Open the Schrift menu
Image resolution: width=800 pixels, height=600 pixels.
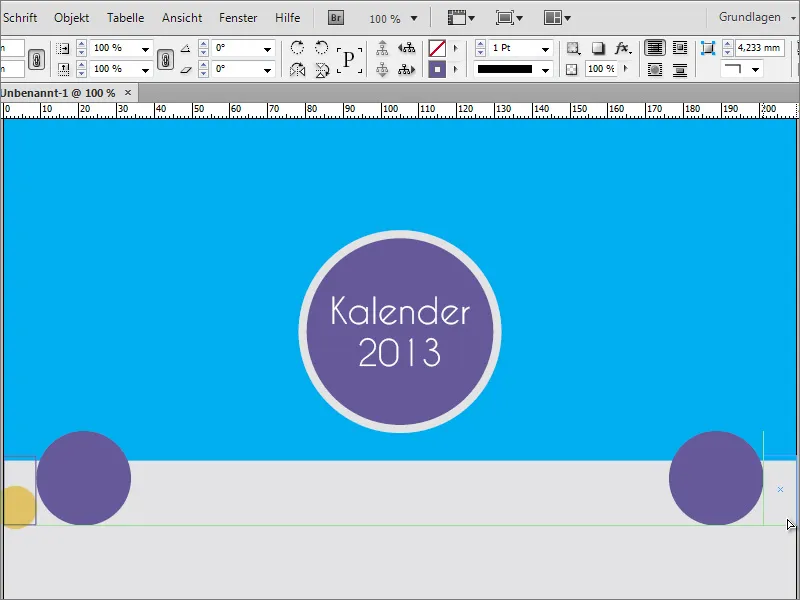coord(20,18)
